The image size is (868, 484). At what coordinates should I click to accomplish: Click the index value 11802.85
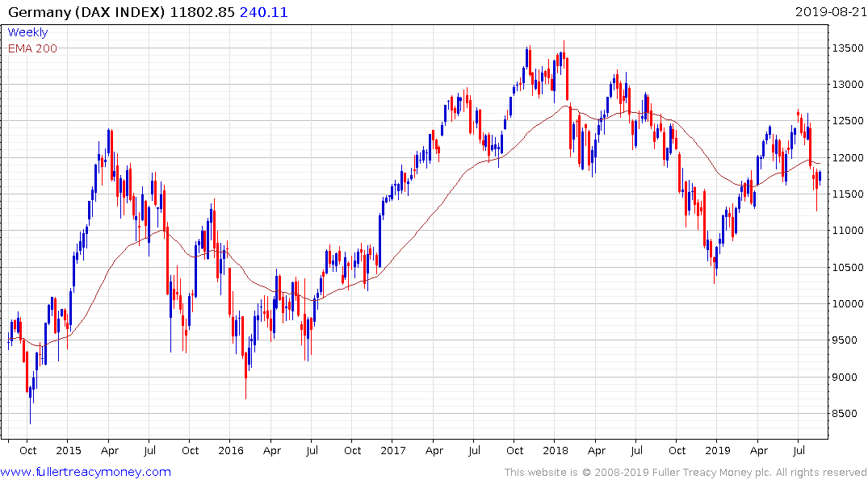[203, 12]
